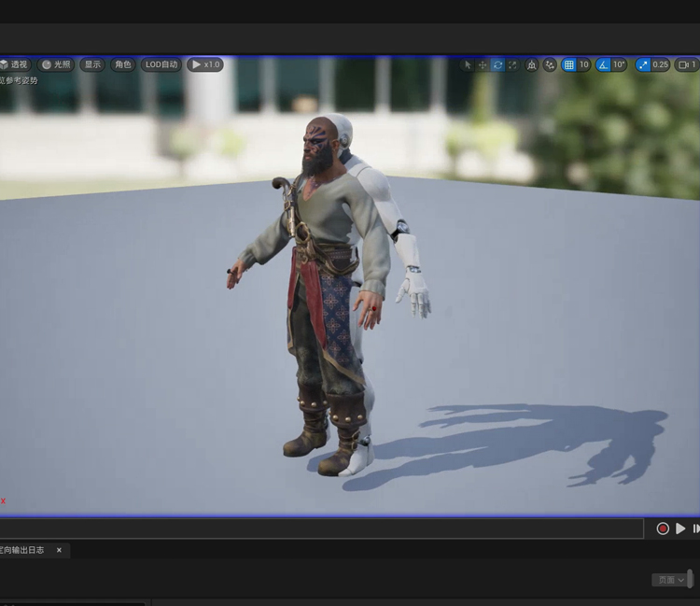This screenshot has height=606, width=700.
Task: Close the 输出日志 output log tab
Action: [59, 550]
